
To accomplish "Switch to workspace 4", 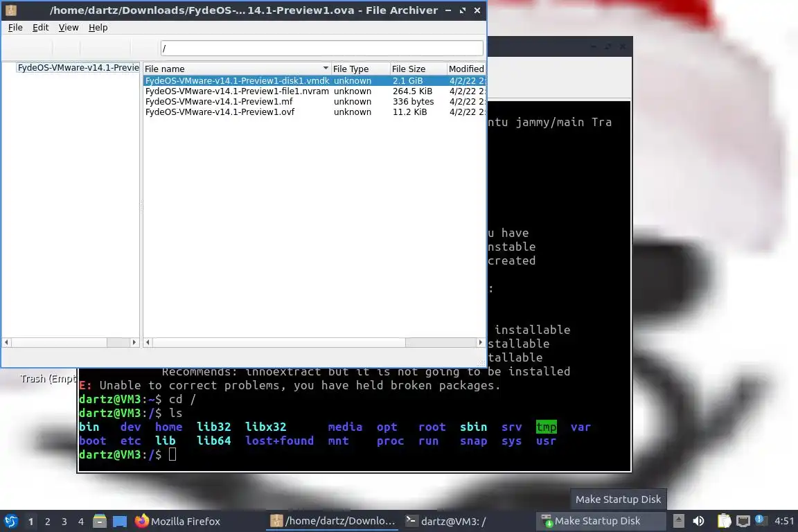I will coord(81,522).
